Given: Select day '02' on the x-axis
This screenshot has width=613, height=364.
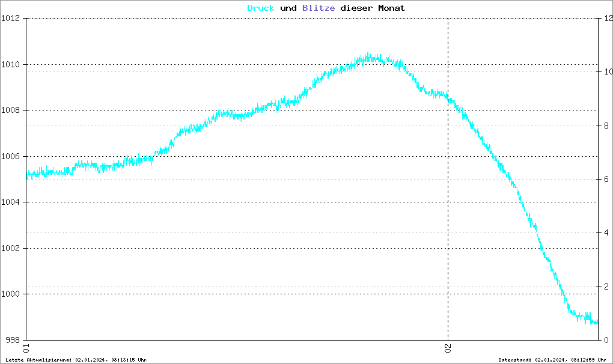Looking at the screenshot, I should click(x=448, y=348).
